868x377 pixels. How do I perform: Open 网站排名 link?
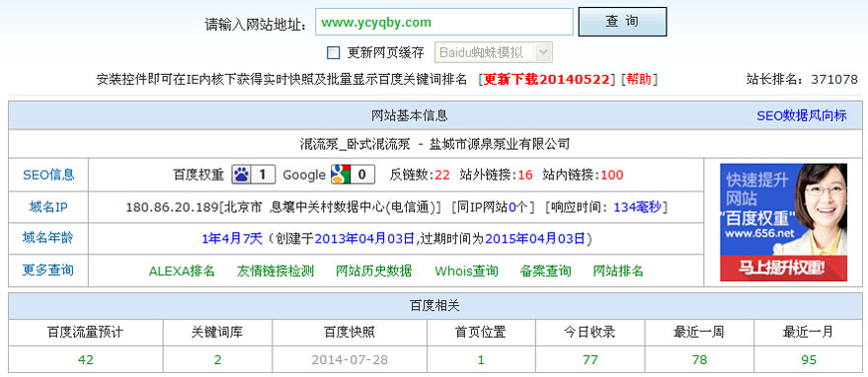pos(618,271)
